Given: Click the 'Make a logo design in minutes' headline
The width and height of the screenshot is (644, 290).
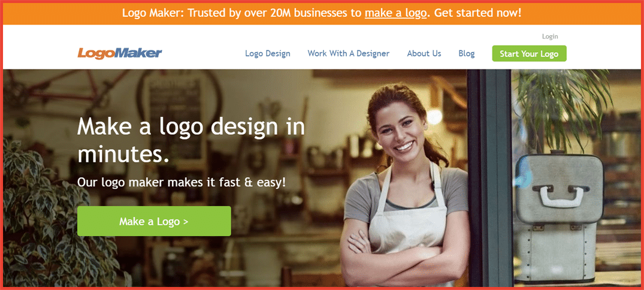Looking at the screenshot, I should [191, 140].
